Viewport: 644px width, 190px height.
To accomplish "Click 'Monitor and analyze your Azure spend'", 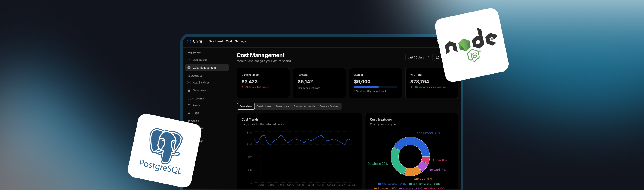I will [x=263, y=61].
